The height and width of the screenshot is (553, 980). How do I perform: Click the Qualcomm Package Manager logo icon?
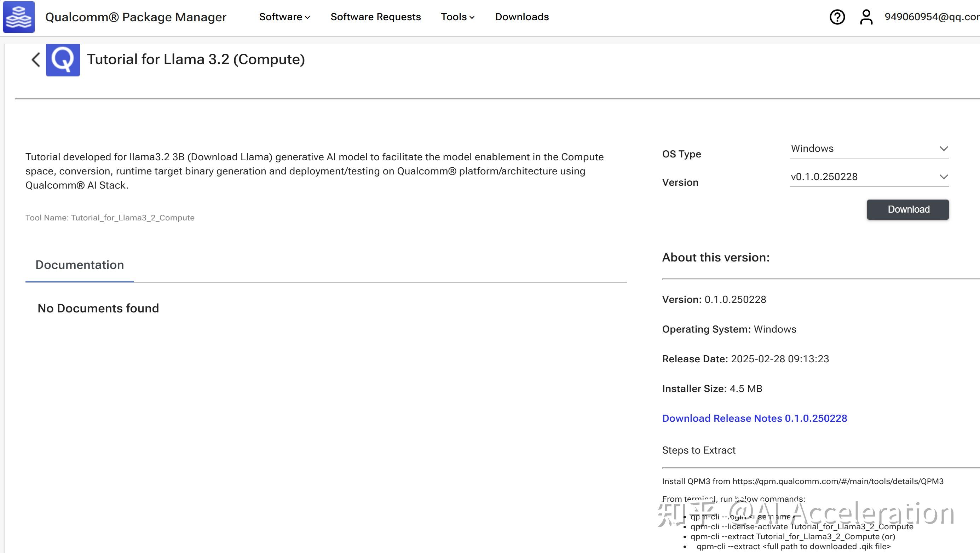click(x=19, y=17)
